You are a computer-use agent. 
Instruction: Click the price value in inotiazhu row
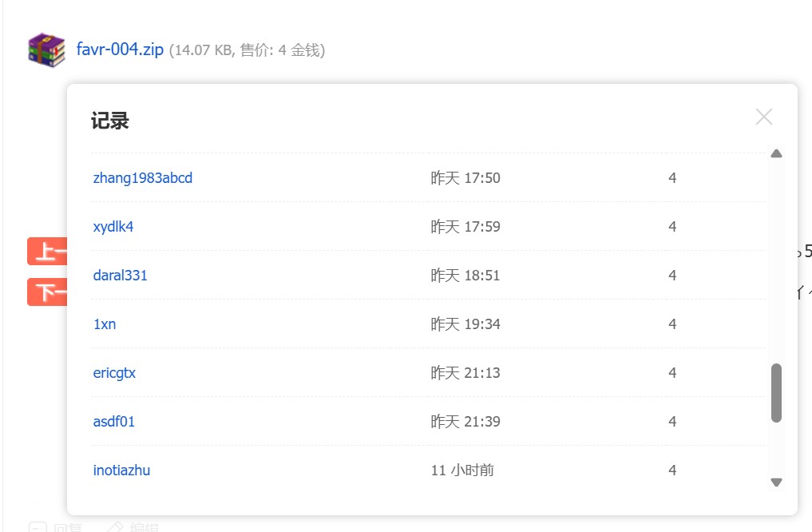click(672, 470)
